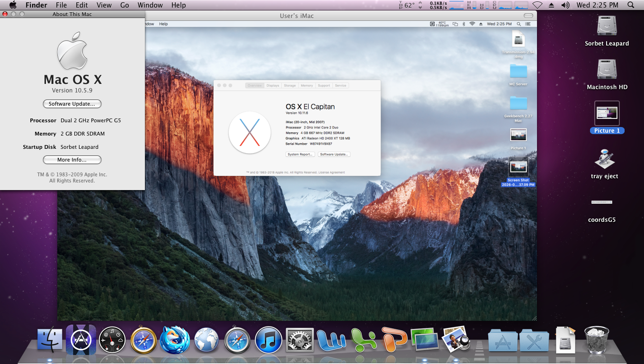Click the volume icon in Leopard menu bar
This screenshot has height=364, width=644.
pyautogui.click(x=565, y=5)
